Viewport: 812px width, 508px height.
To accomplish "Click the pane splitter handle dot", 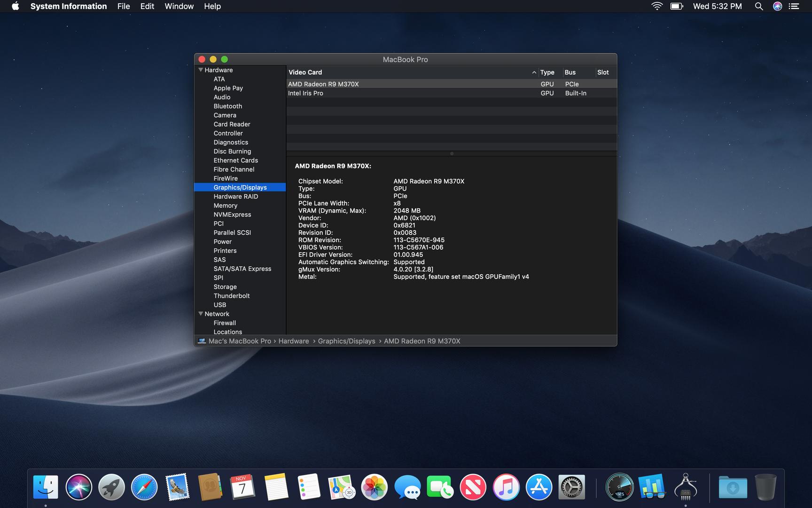I will [452, 153].
